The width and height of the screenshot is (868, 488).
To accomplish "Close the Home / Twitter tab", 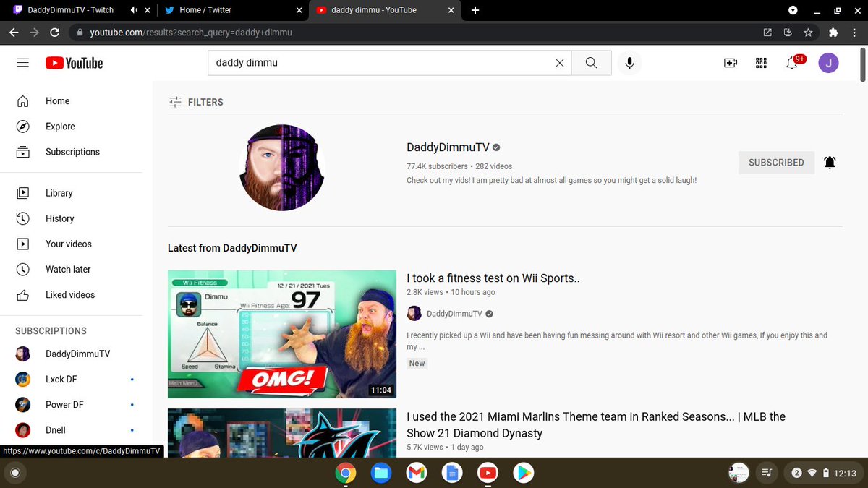I will (299, 10).
